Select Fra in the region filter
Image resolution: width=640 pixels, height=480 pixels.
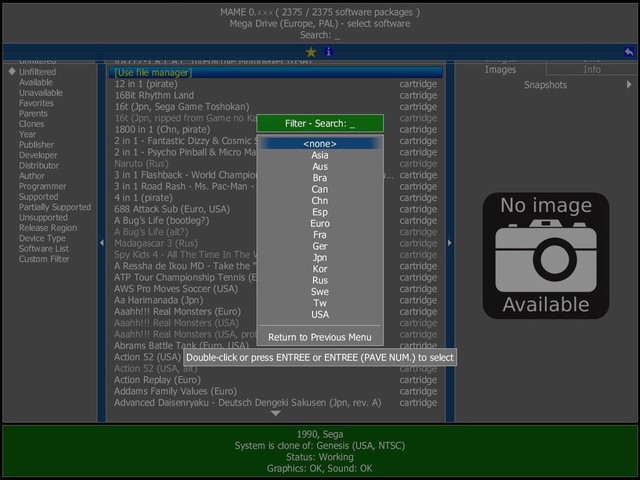pos(320,235)
